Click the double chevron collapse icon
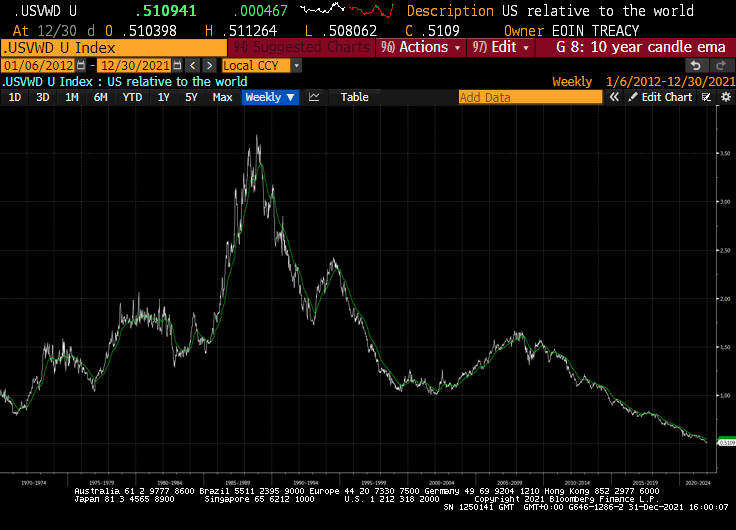 click(615, 97)
